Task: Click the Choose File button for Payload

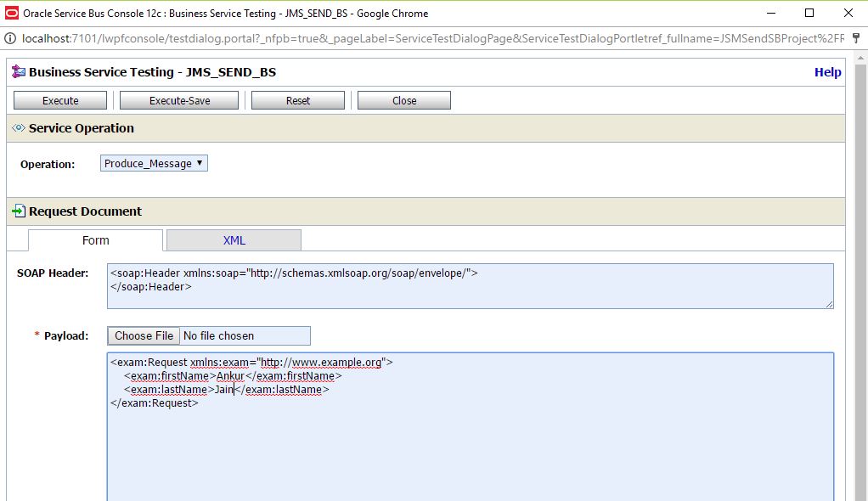Action: (144, 335)
